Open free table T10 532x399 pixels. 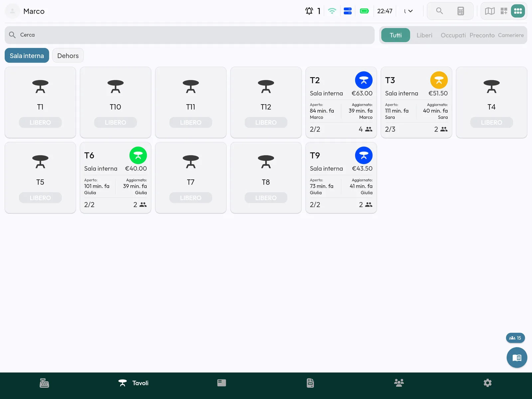coord(115,102)
